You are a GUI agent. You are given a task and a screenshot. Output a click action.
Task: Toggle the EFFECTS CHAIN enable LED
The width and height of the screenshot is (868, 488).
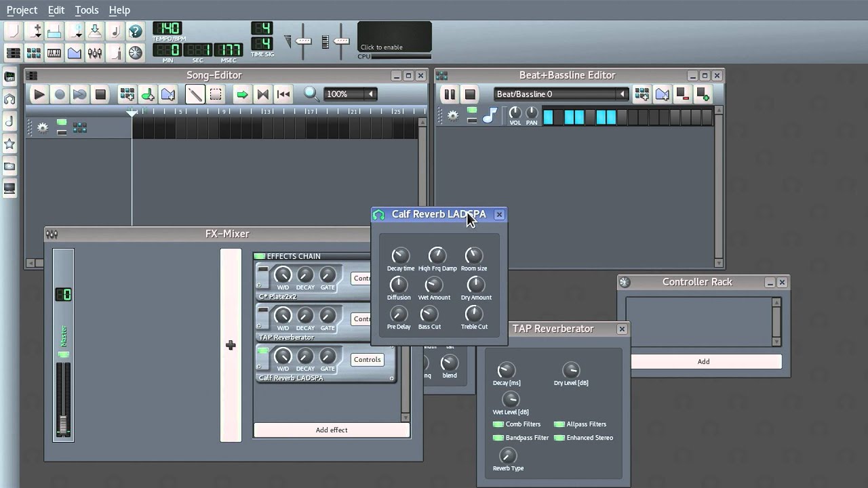[259, 256]
